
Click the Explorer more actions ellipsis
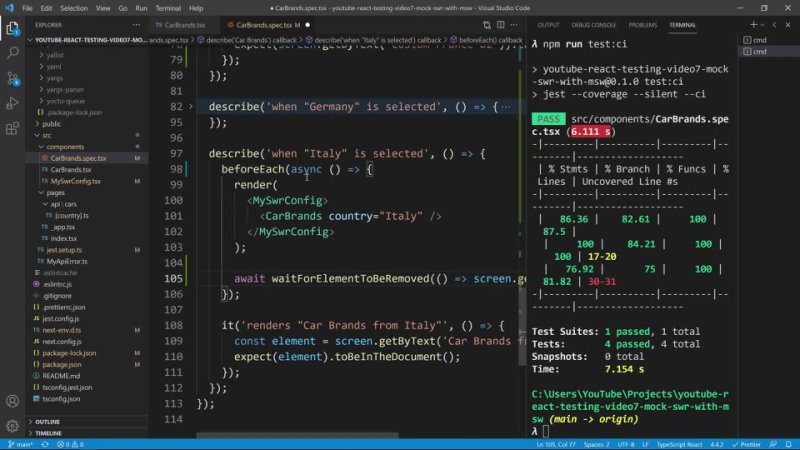[136, 24]
